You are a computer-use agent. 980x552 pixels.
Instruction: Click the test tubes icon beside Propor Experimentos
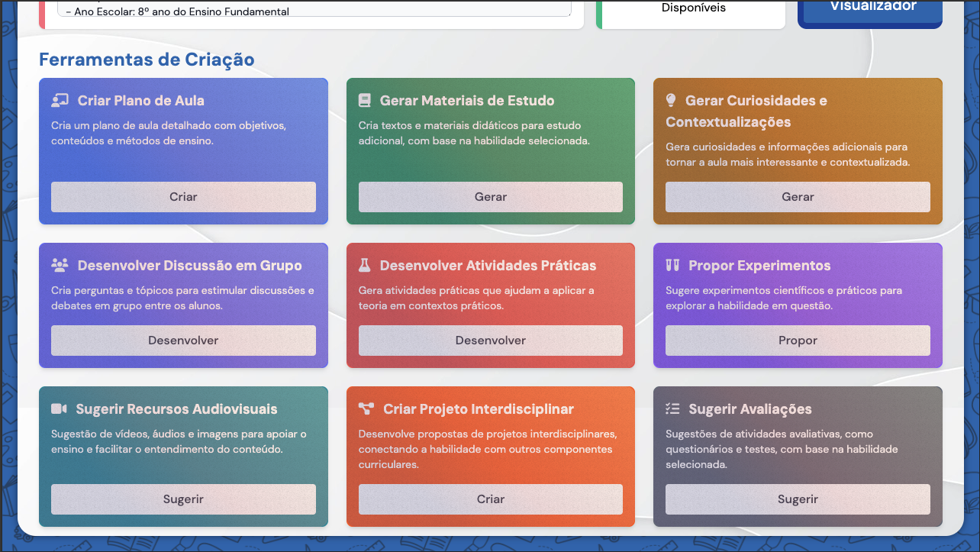coord(672,266)
